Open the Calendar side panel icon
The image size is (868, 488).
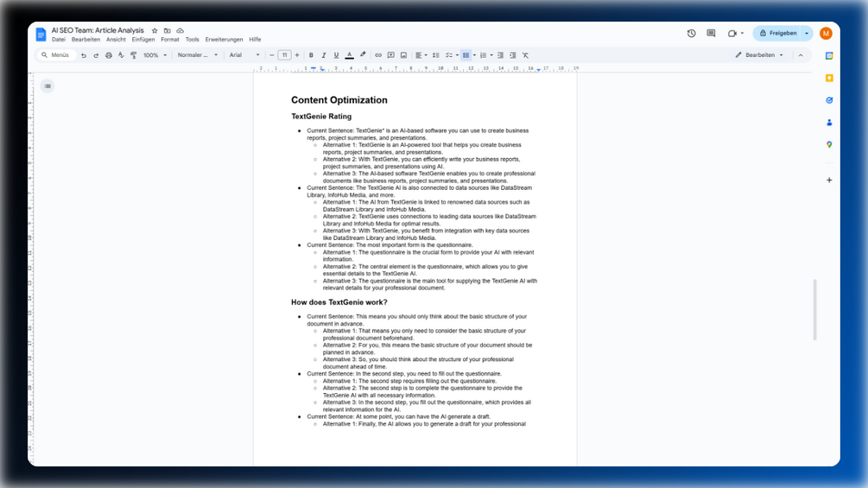(x=829, y=56)
